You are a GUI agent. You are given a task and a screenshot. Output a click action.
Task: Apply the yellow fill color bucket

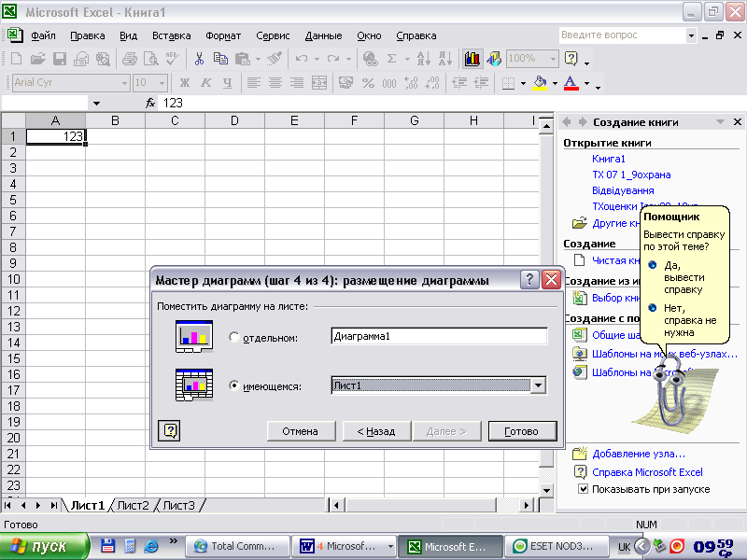point(540,83)
